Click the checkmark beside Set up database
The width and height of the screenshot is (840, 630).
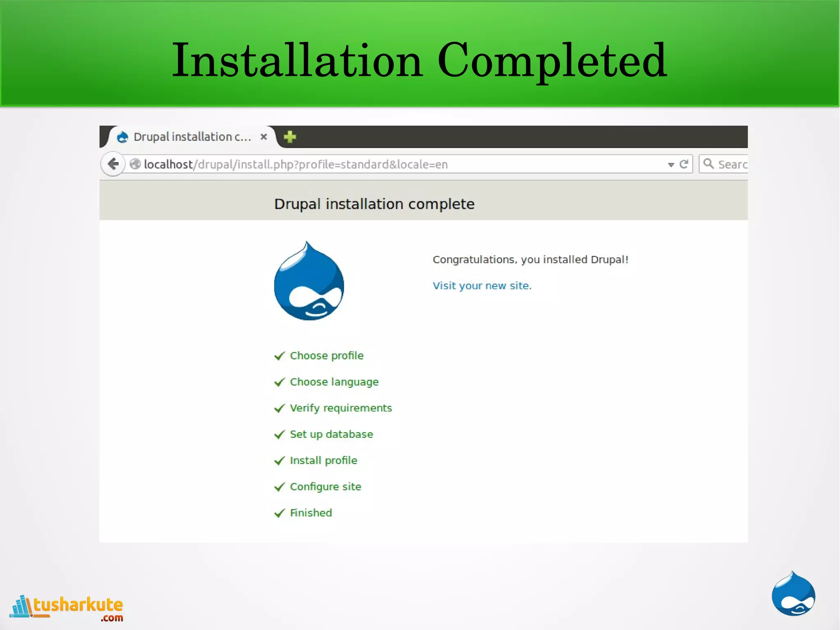coord(279,435)
